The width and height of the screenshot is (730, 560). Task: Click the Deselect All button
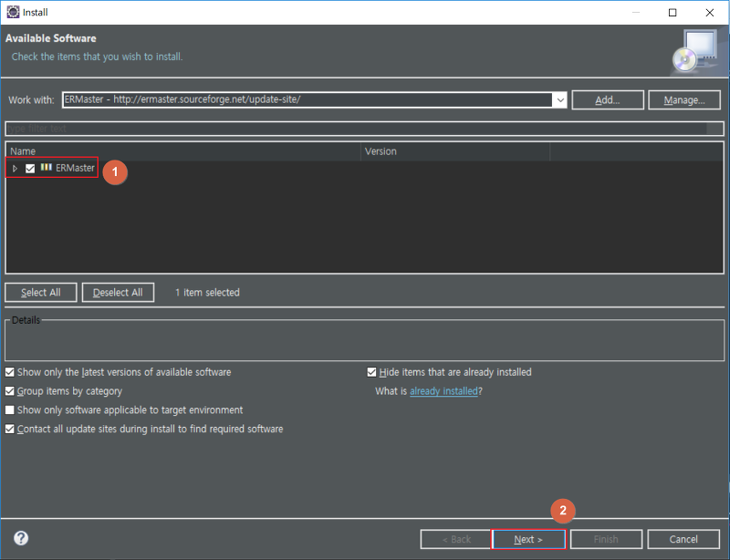coord(118,293)
